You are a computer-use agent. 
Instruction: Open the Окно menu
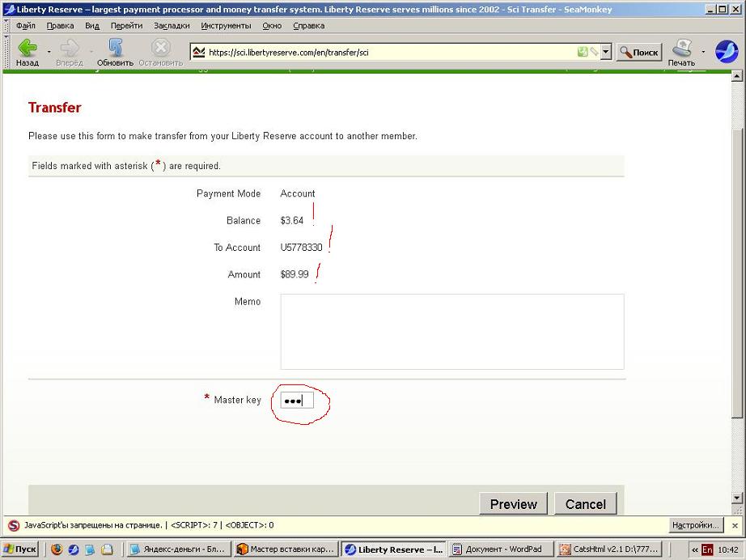272,26
